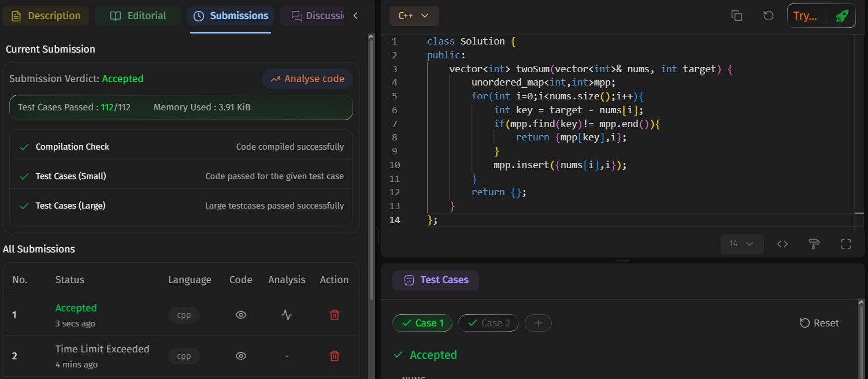Copy code with the copy icon
Screen dimensions: 868x379
click(x=737, y=16)
